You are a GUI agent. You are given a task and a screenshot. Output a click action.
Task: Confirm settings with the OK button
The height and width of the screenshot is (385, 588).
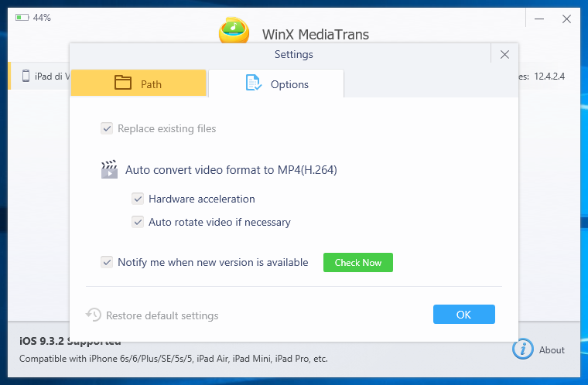pos(464,314)
